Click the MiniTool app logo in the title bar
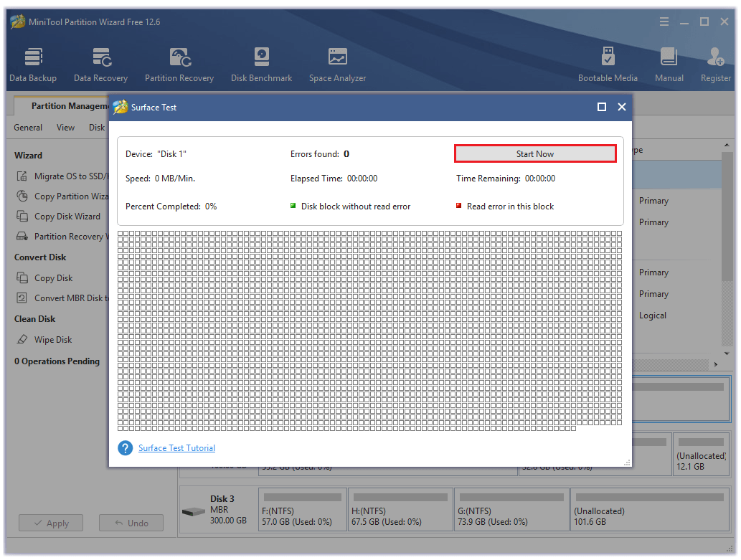Screen dimensions: 741x560 [x=17, y=22]
